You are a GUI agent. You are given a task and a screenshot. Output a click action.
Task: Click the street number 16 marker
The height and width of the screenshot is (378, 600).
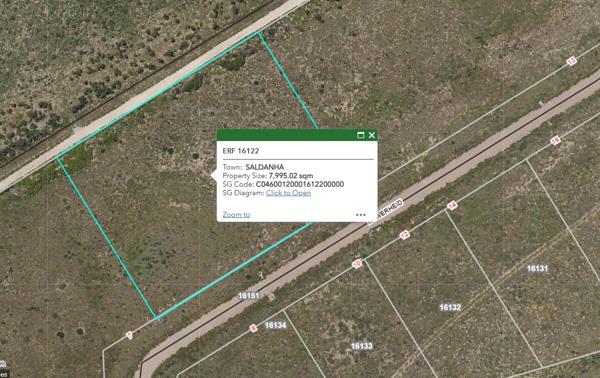pos(555,140)
